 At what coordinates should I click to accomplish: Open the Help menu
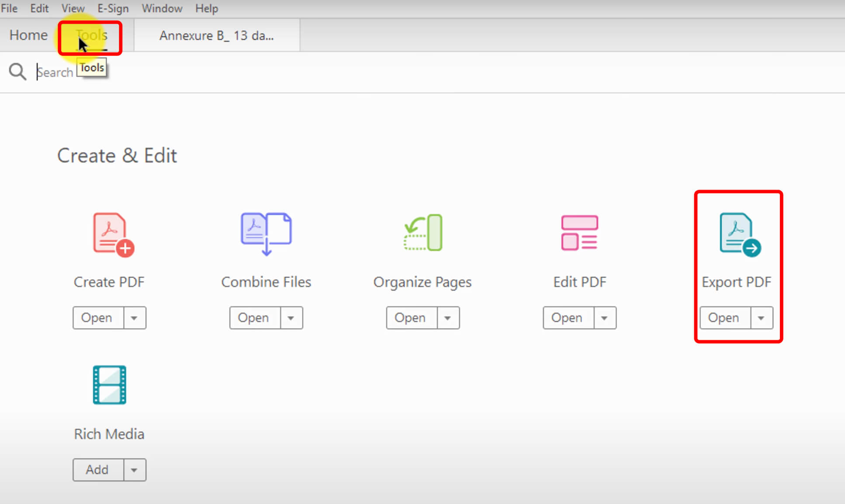(x=207, y=8)
